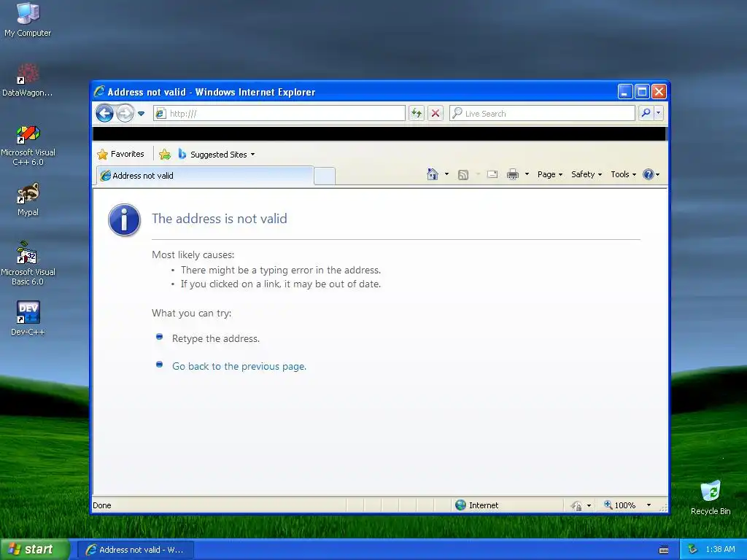Click The address is not valid heading
Screen dimensions: 747x560
pyautogui.click(x=219, y=219)
